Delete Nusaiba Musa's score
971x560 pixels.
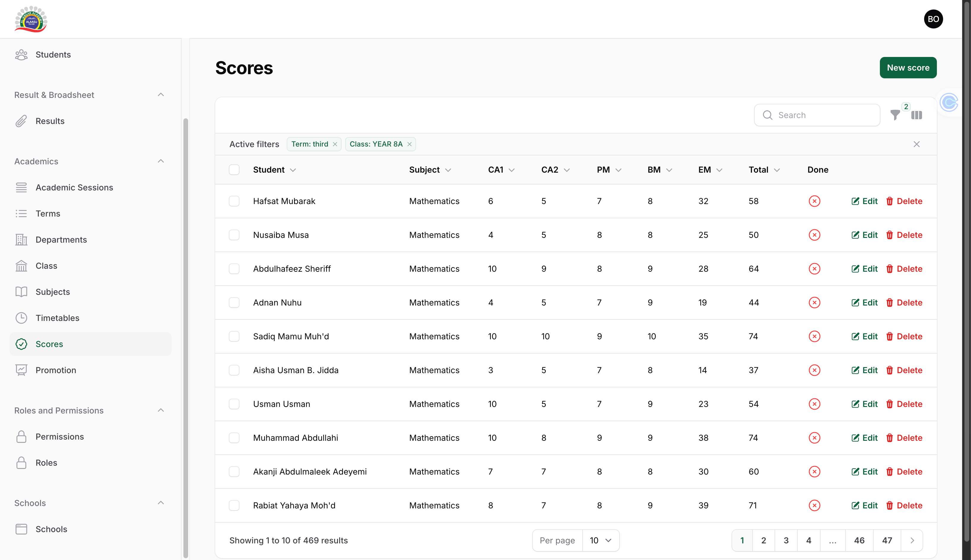click(904, 235)
